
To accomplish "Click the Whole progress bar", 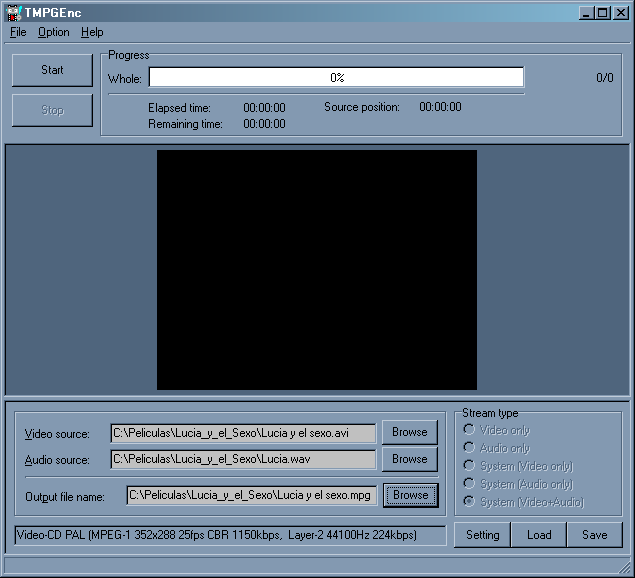I will point(336,78).
